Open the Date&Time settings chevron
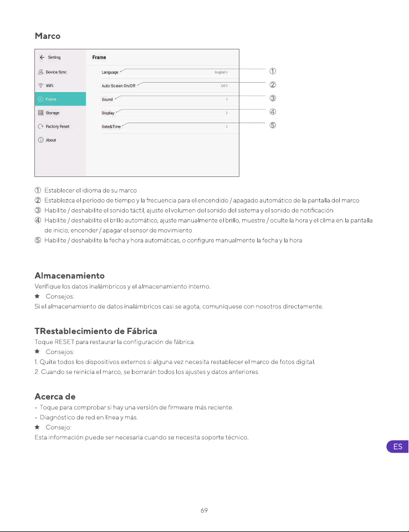Viewport: 409px width, 532px height. [x=227, y=126]
